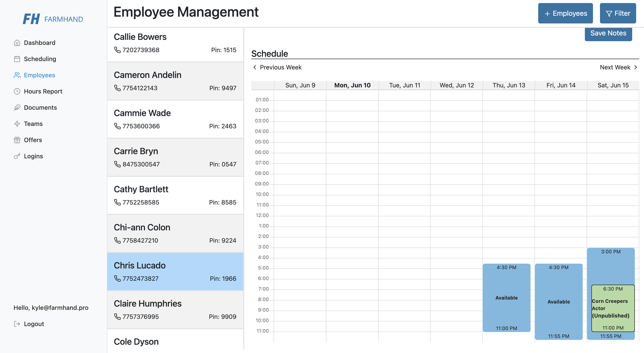Go to Previous Week in schedule
644x353 pixels.
pos(277,67)
